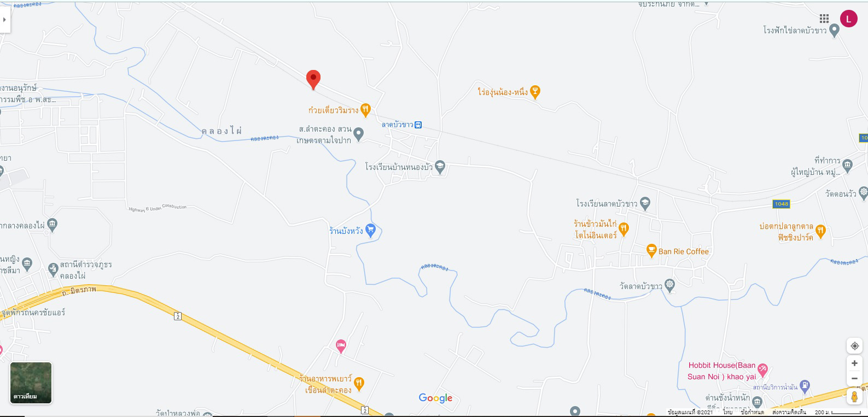Viewport: 868px width, 417px height.
Task: Zoom in with the plus button
Action: point(854,363)
